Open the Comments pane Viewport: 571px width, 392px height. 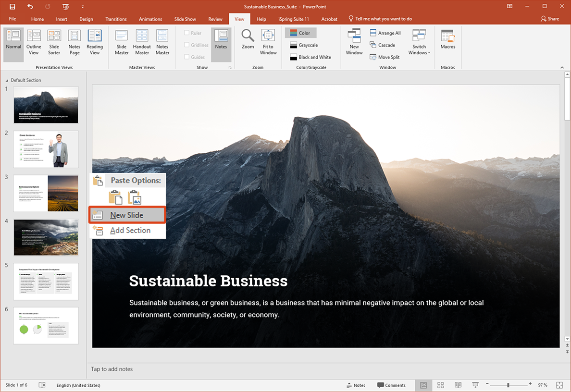coord(392,385)
